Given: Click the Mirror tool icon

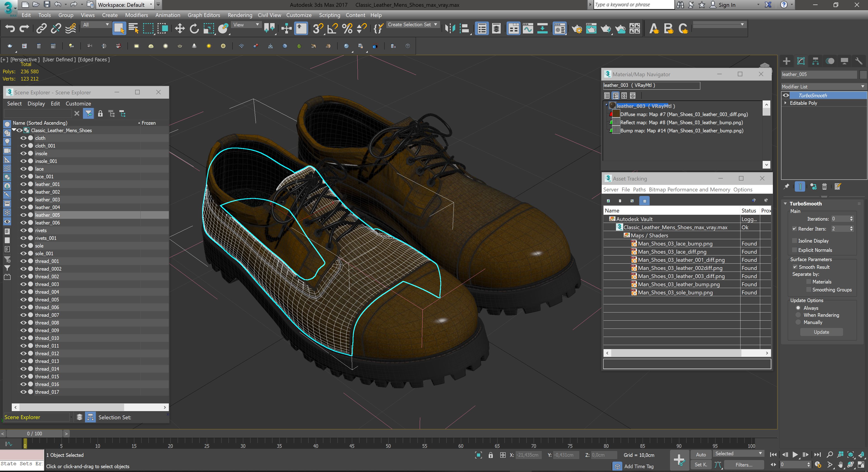Looking at the screenshot, I should point(450,29).
